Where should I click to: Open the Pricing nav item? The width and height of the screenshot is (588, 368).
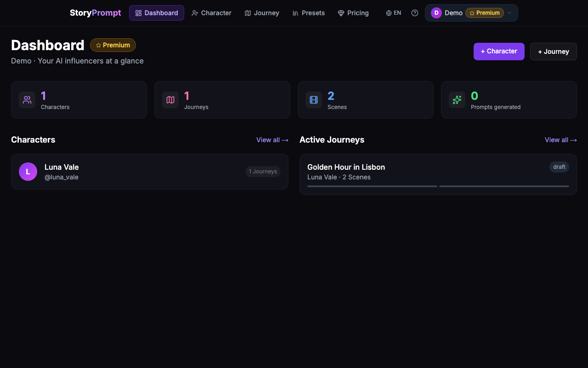353,13
